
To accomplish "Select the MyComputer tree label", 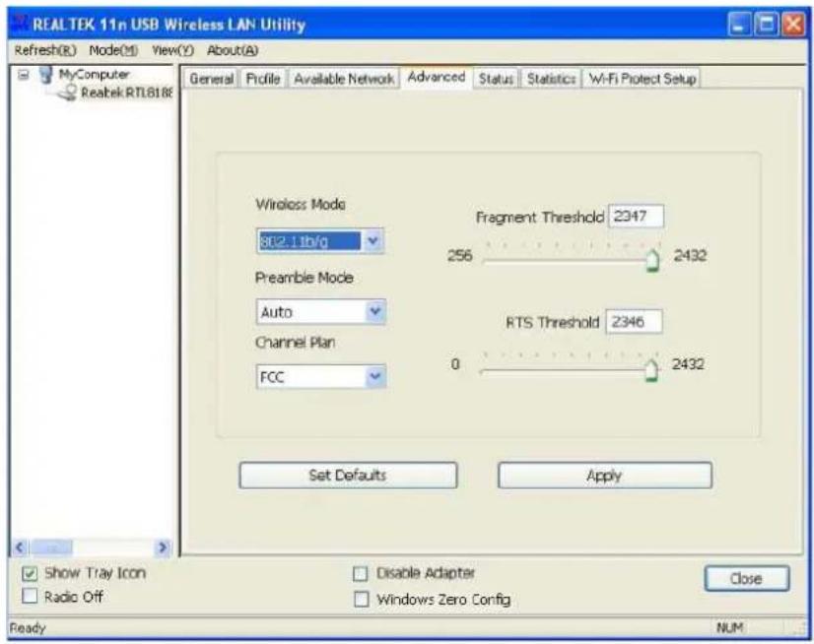I will click(x=94, y=74).
